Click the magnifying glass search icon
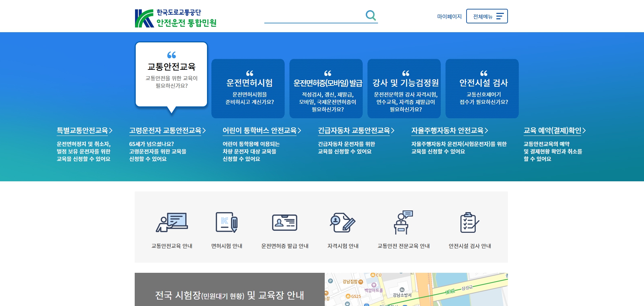Screen dimensions: 644x306 (371, 15)
